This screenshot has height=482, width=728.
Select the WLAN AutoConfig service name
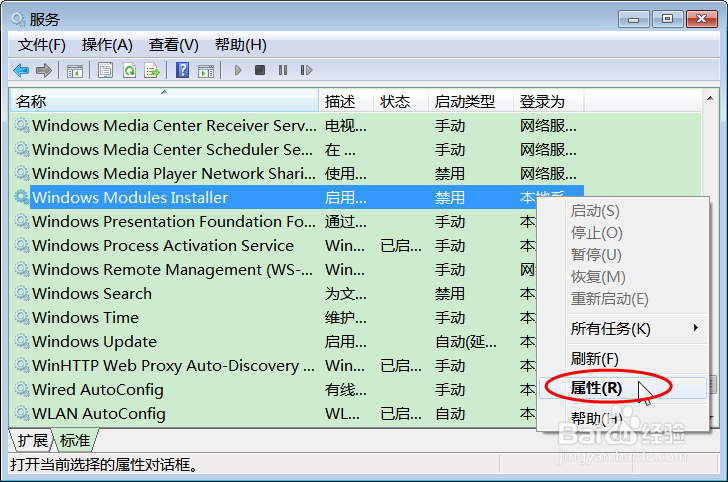[x=99, y=414]
